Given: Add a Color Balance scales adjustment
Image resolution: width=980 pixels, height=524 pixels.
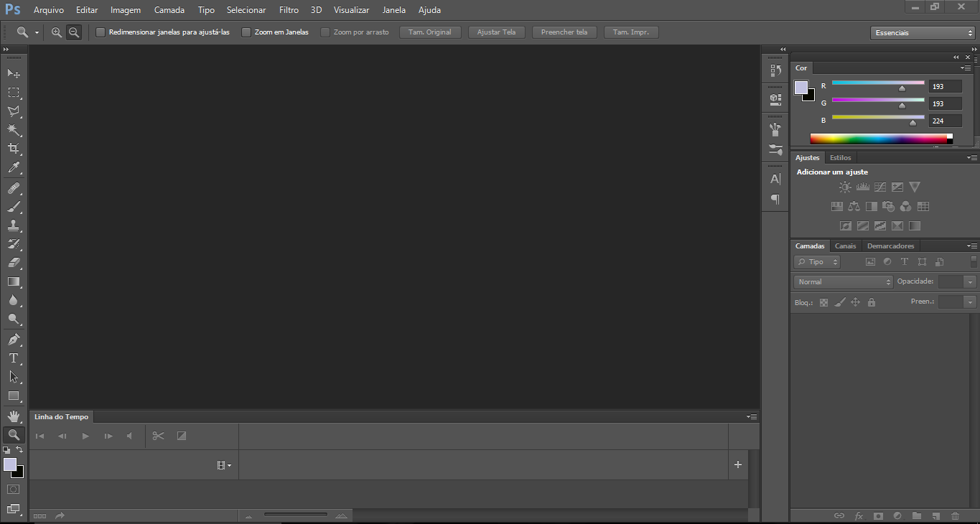Looking at the screenshot, I should (x=854, y=206).
